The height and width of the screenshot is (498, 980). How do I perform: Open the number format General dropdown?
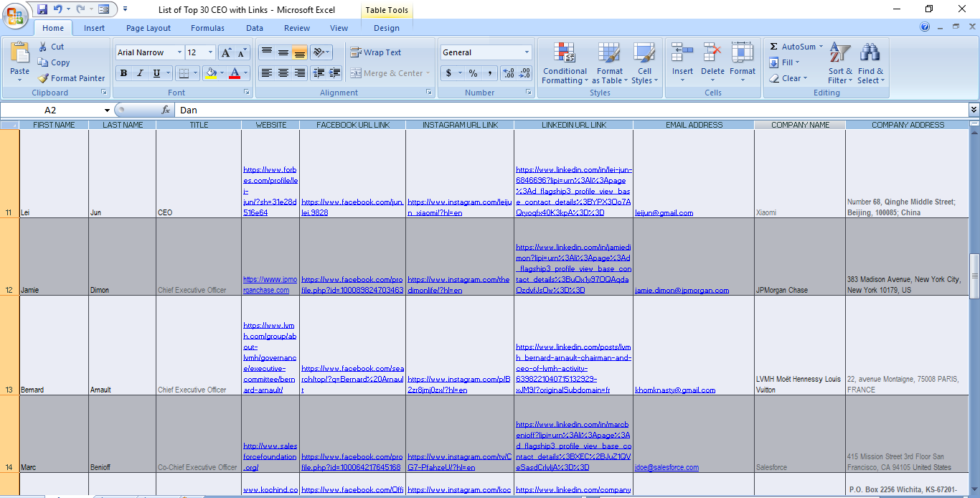pos(527,52)
